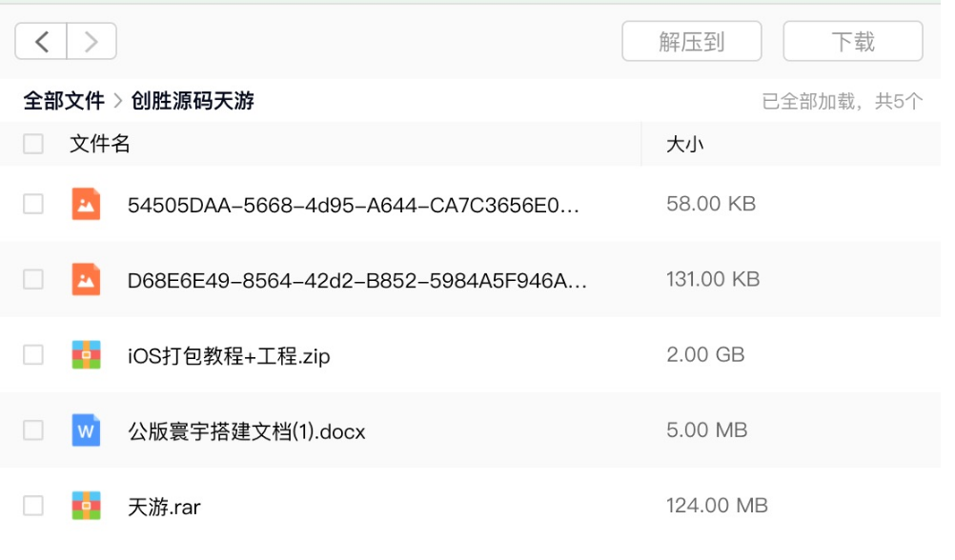The image size is (955, 560).
Task: Click the image file icon beside 54505DAA file
Action: [x=86, y=203]
